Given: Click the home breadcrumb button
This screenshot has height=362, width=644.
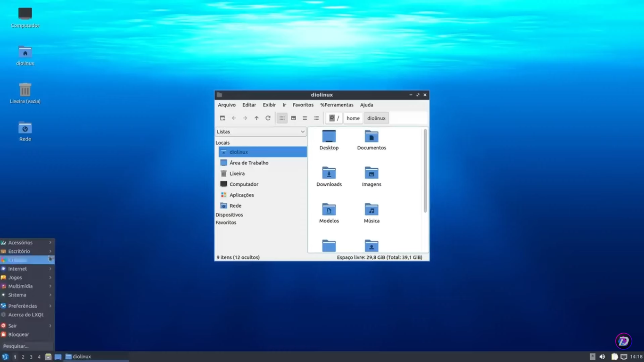Looking at the screenshot, I should tap(353, 118).
